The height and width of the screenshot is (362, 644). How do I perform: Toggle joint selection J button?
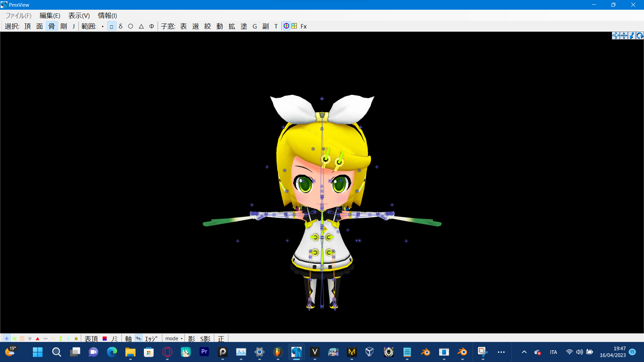coord(73,26)
